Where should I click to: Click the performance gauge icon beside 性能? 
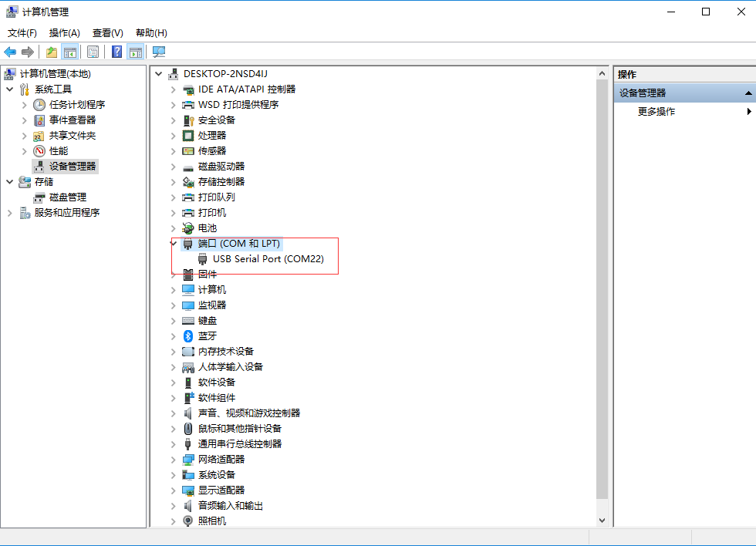point(39,151)
